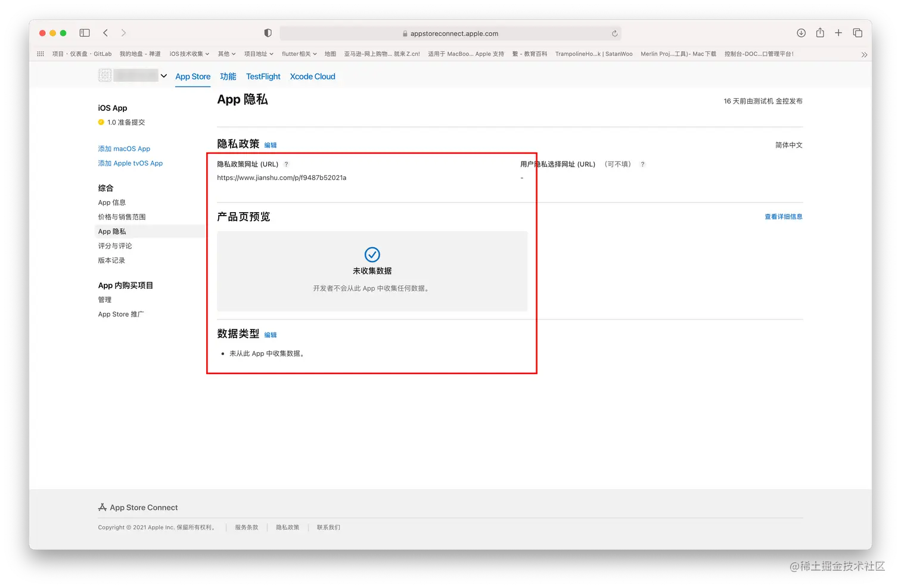Screen dimensions: 901x588
Task: Show Safari downloads
Action: (801, 33)
